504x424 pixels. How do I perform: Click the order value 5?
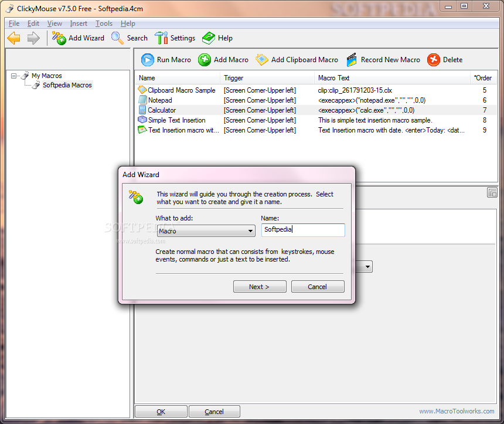tap(485, 90)
